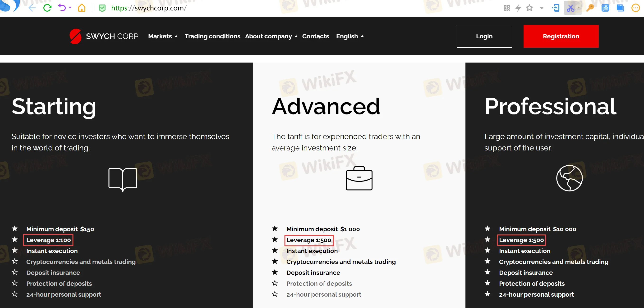
Task: Click the Login button
Action: tap(484, 36)
